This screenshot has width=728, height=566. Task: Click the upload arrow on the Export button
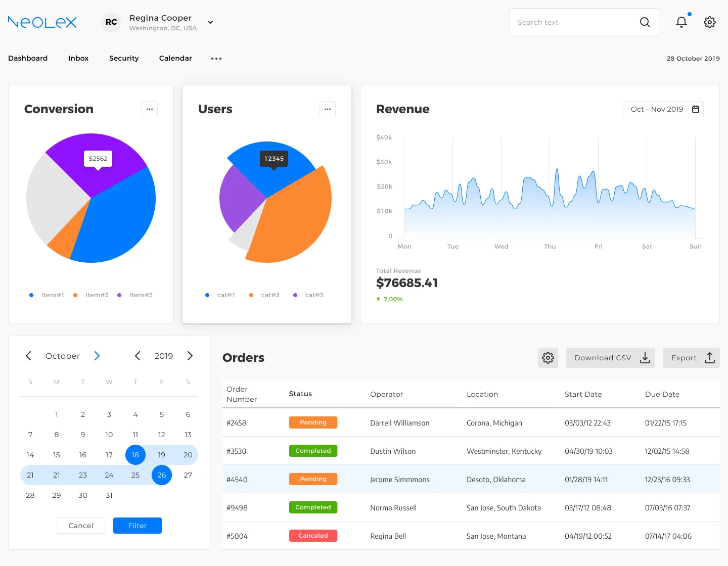click(709, 358)
